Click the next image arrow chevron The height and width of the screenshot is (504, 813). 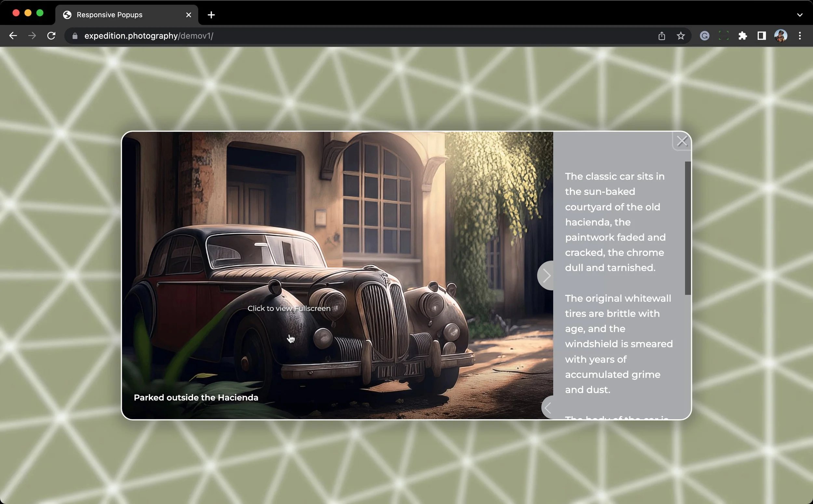point(546,275)
